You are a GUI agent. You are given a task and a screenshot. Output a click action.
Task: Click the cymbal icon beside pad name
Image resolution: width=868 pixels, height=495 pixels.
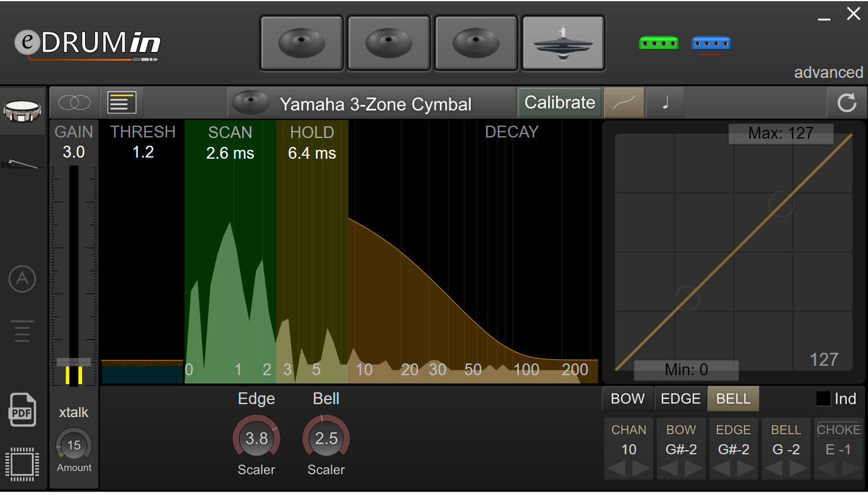pyautogui.click(x=251, y=103)
